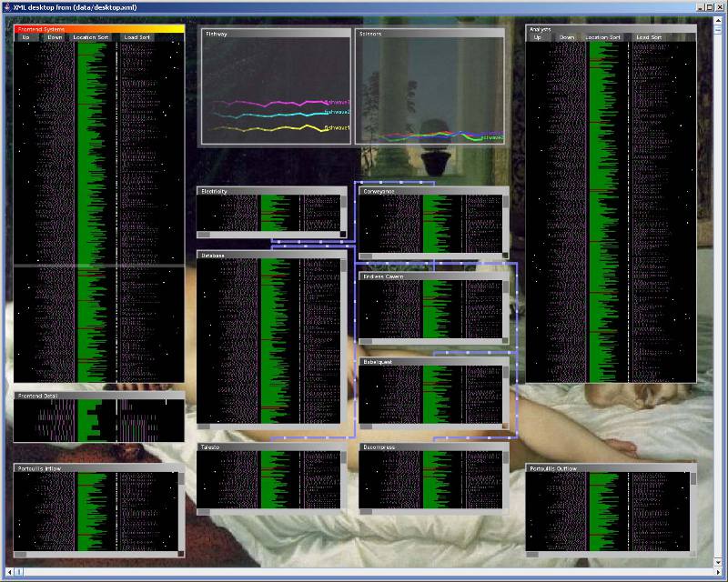The height and width of the screenshot is (582, 728).
Task: Click the main window's horizontal scrollbar thumb
Action: 19,572
